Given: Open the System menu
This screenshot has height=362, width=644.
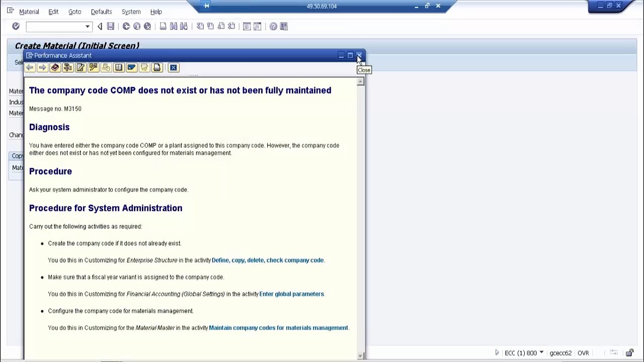Looking at the screenshot, I should (131, 12).
